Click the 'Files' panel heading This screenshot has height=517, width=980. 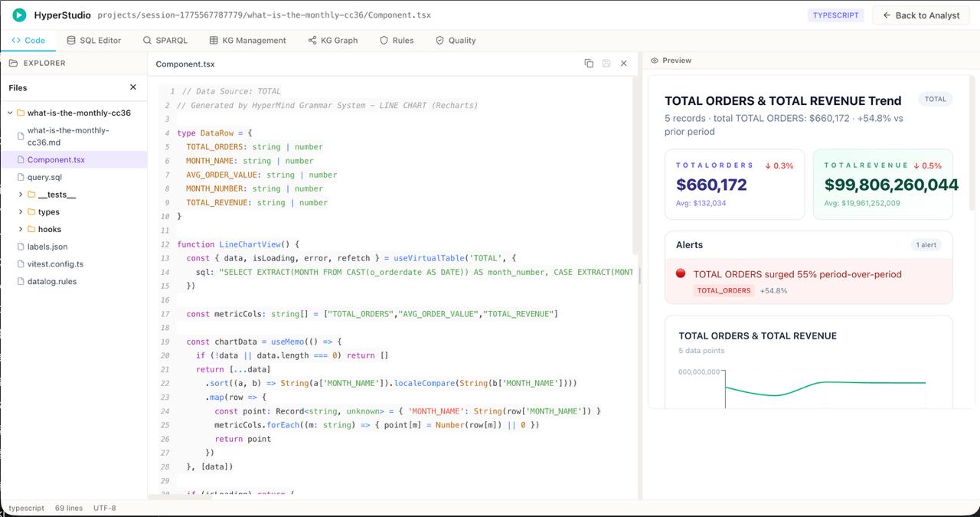click(18, 88)
